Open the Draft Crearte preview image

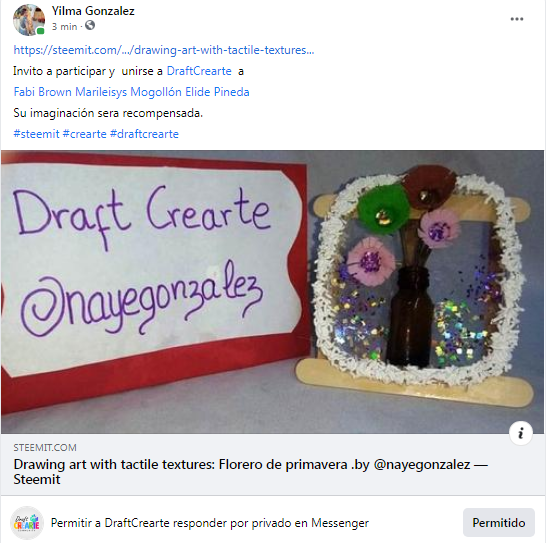tap(272, 292)
